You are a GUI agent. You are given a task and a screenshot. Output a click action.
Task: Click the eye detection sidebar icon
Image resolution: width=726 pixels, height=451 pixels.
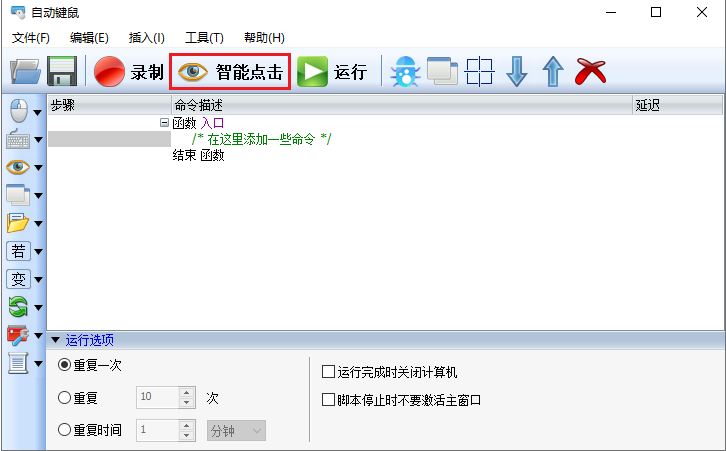[x=18, y=167]
